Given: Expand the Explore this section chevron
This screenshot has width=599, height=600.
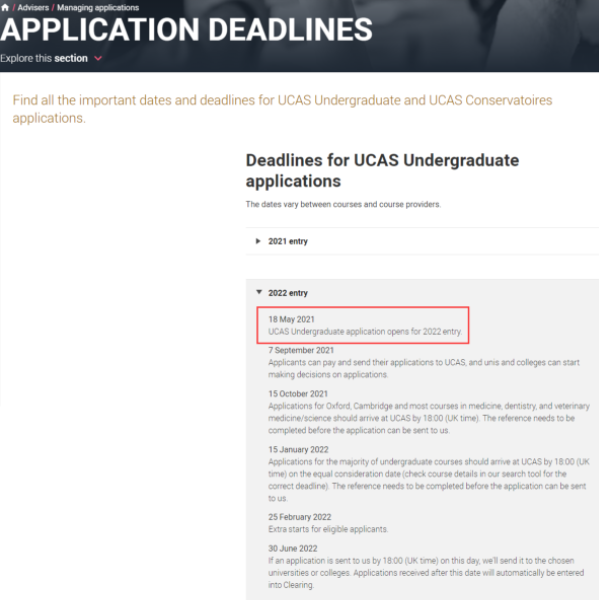Looking at the screenshot, I should tap(98, 59).
